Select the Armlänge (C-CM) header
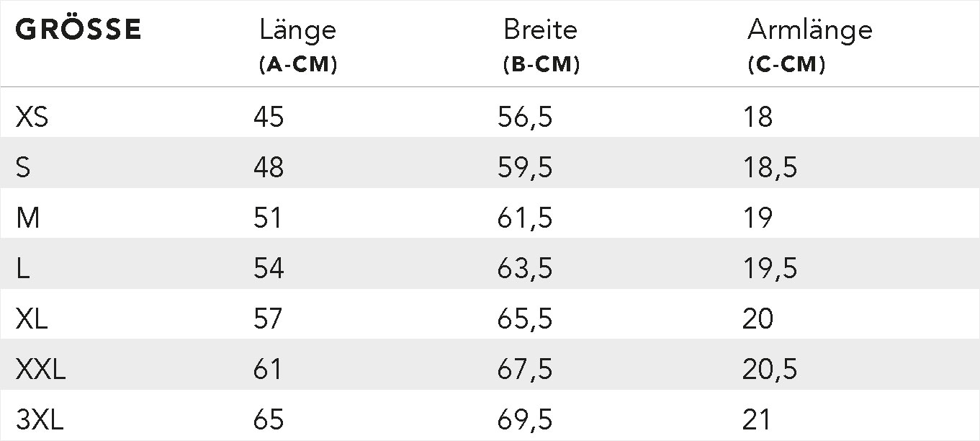Viewport: 980px width, 441px height. (810, 46)
